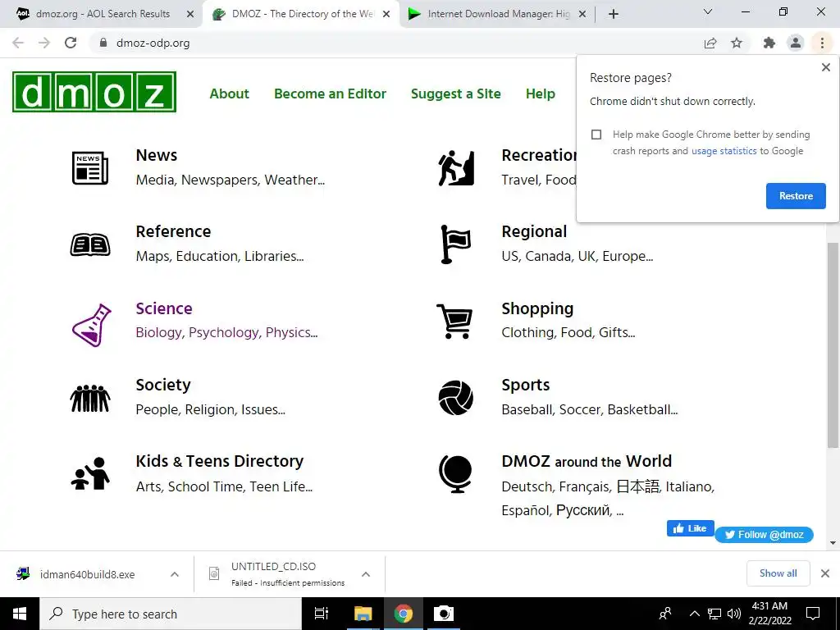This screenshot has width=840, height=630.
Task: Open the Regional category heading
Action: click(x=534, y=232)
